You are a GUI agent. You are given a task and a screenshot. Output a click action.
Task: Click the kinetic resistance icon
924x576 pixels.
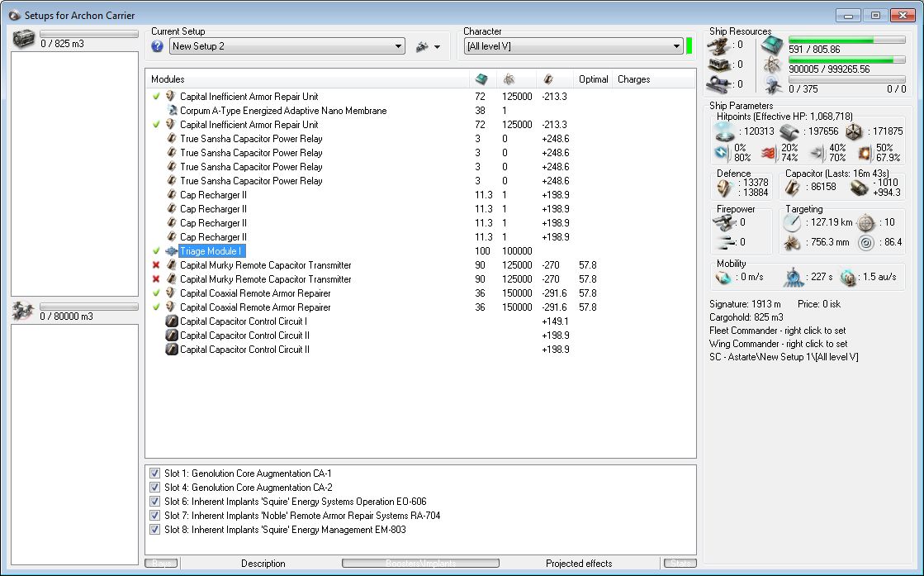(x=816, y=153)
